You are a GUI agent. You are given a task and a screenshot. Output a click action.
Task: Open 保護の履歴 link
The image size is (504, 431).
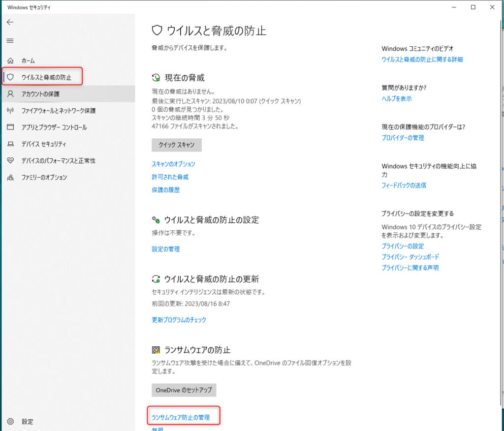pos(165,190)
